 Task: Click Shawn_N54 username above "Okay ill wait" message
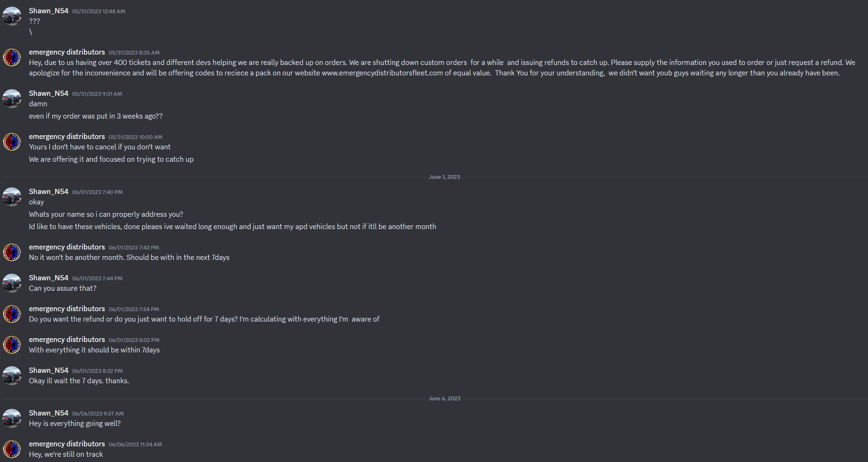48,370
